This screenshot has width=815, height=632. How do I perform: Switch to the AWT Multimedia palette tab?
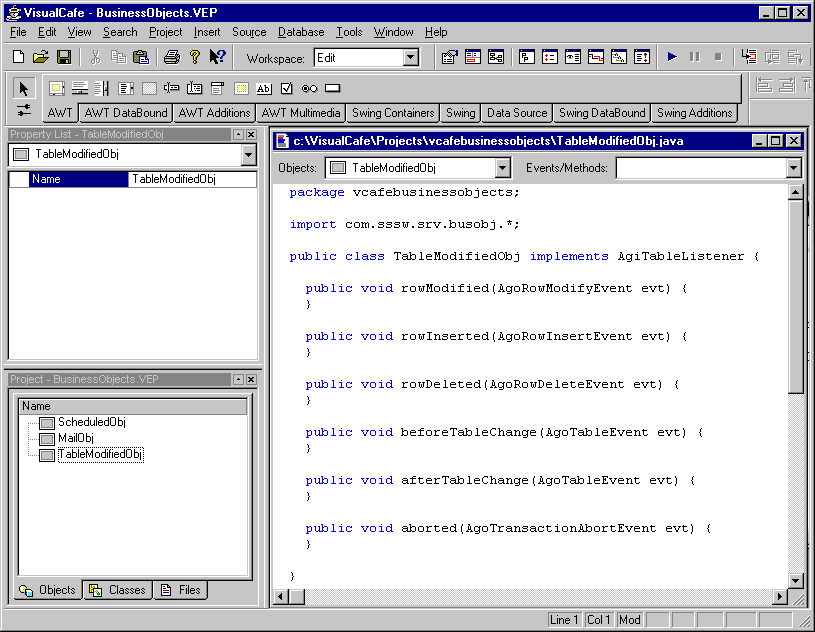[x=300, y=113]
